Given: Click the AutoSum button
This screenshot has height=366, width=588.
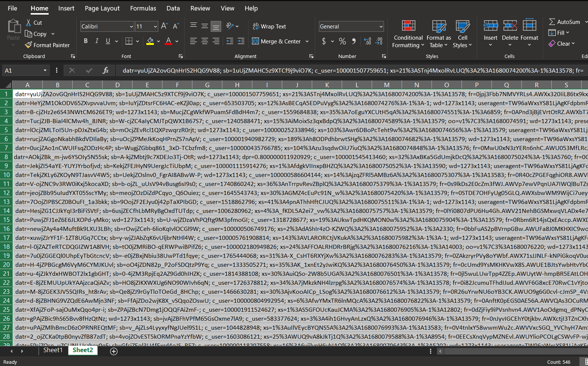Looking at the screenshot, I should 564,22.
